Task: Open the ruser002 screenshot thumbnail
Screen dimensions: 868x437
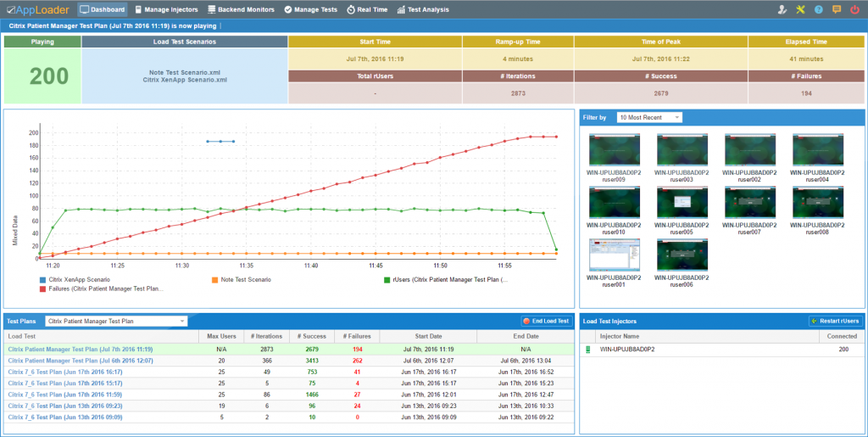Action: pos(750,149)
